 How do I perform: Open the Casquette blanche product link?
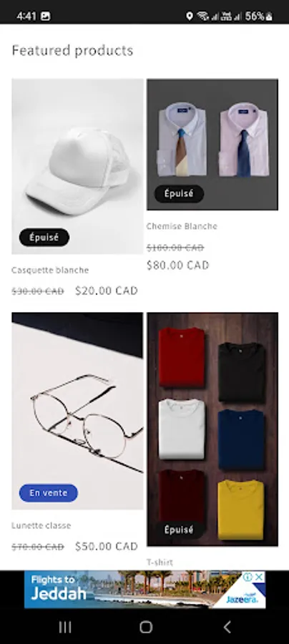50,270
